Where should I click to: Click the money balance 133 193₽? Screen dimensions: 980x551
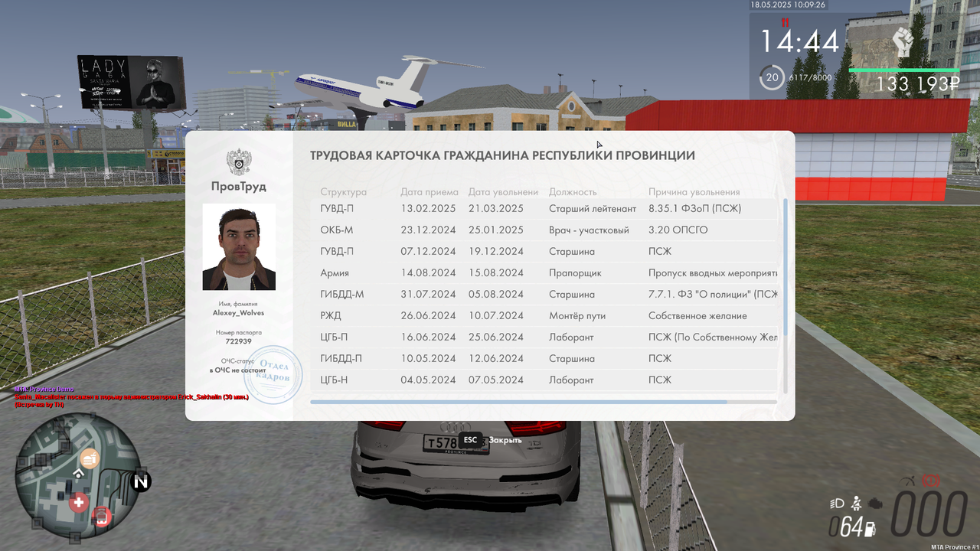[x=918, y=84]
